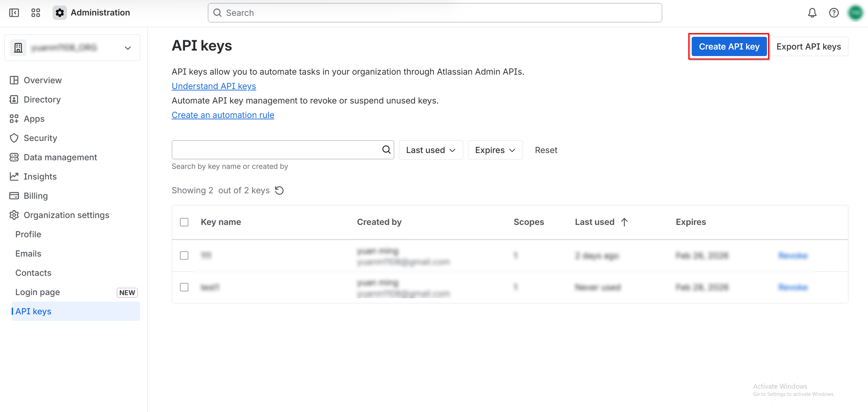
Task: Refresh the API keys list
Action: pos(279,190)
